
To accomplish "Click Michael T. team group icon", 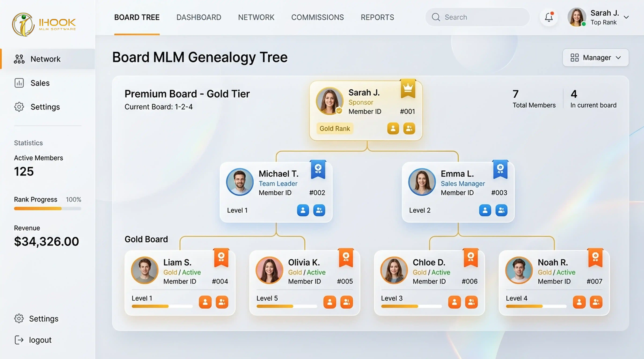I will [319, 210].
